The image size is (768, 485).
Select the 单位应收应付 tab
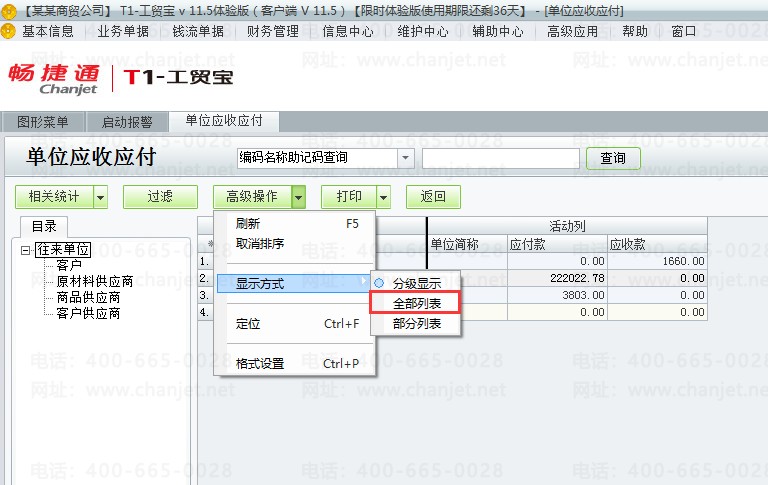click(x=224, y=121)
